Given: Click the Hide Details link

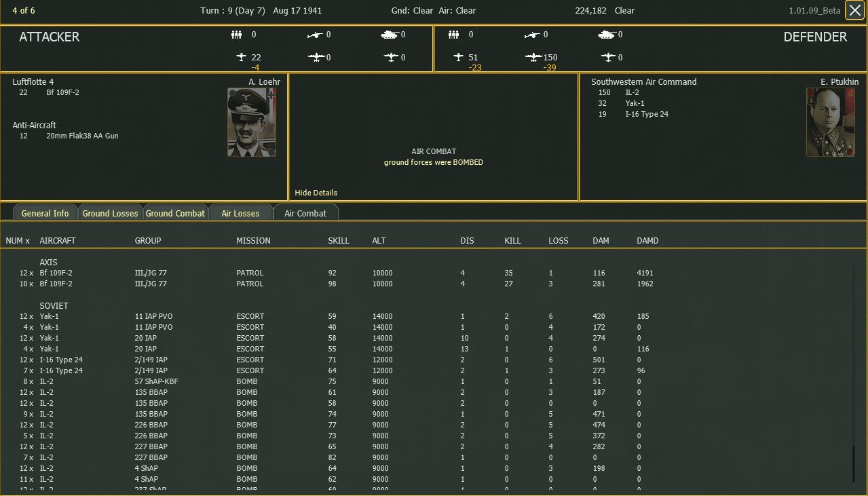Looking at the screenshot, I should [x=316, y=193].
